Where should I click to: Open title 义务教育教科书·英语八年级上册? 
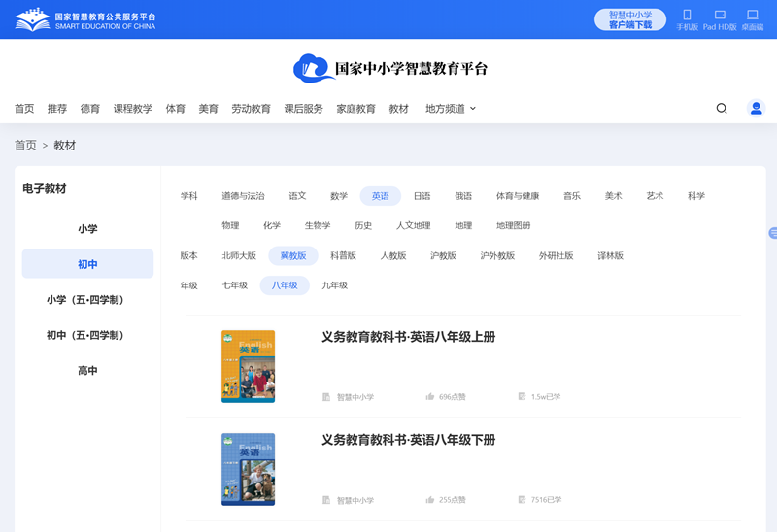(408, 337)
